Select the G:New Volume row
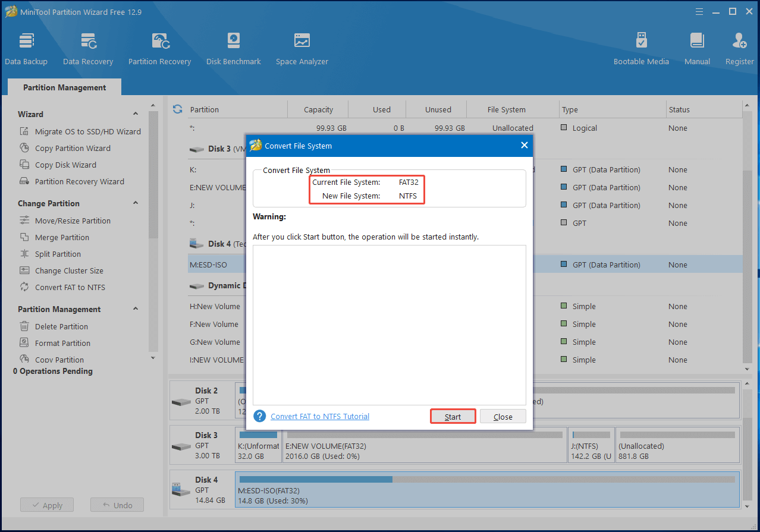 coord(465,342)
